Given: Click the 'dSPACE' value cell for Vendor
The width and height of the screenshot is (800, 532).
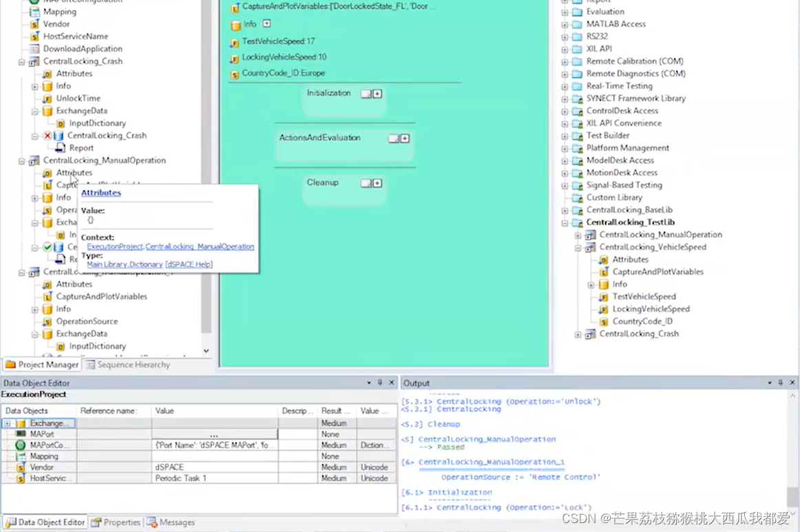Looking at the screenshot, I should pyautogui.click(x=215, y=467).
